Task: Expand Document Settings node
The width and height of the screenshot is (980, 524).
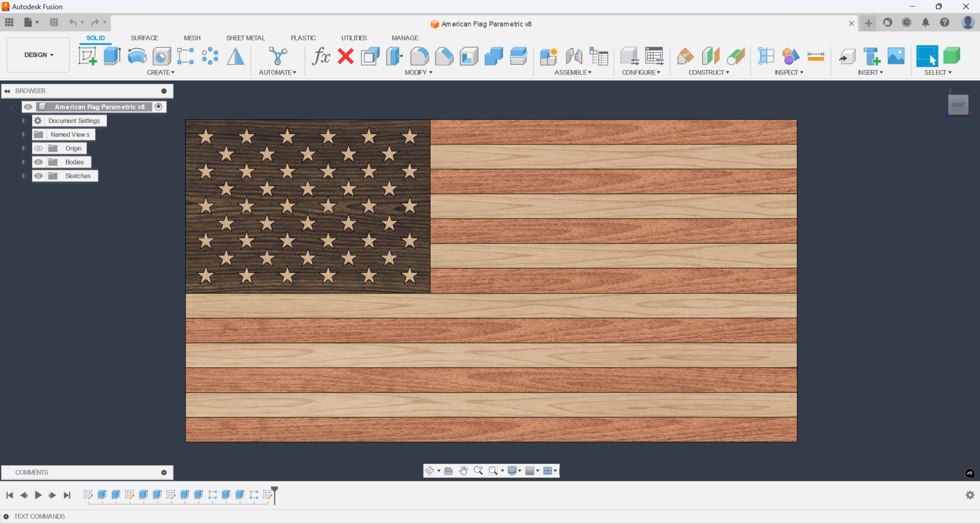Action: click(23, 121)
